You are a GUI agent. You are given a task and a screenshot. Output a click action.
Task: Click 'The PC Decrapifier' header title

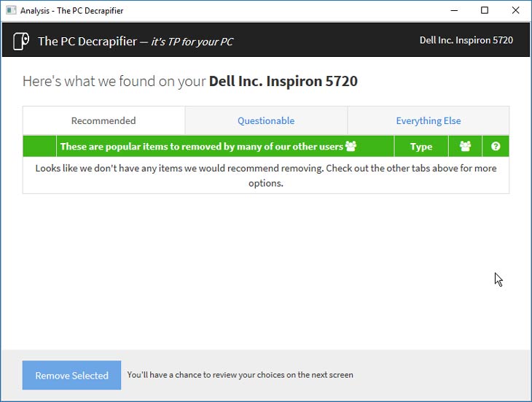coord(87,42)
